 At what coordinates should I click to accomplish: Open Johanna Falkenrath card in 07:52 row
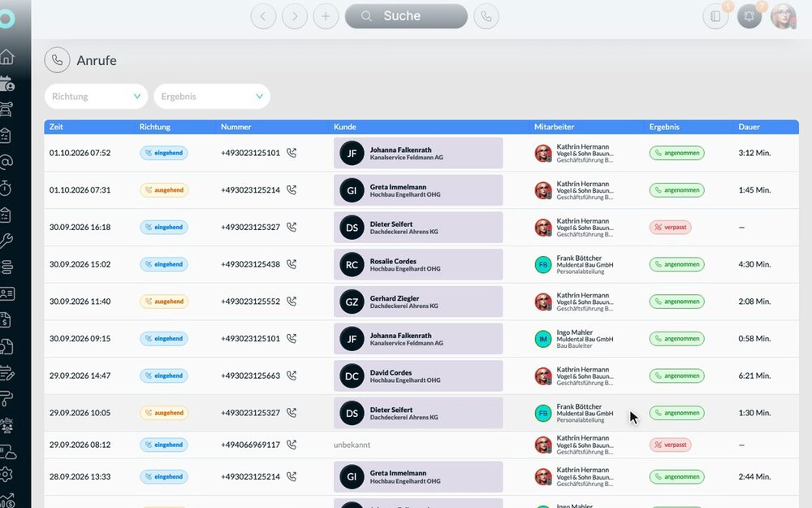click(x=418, y=153)
